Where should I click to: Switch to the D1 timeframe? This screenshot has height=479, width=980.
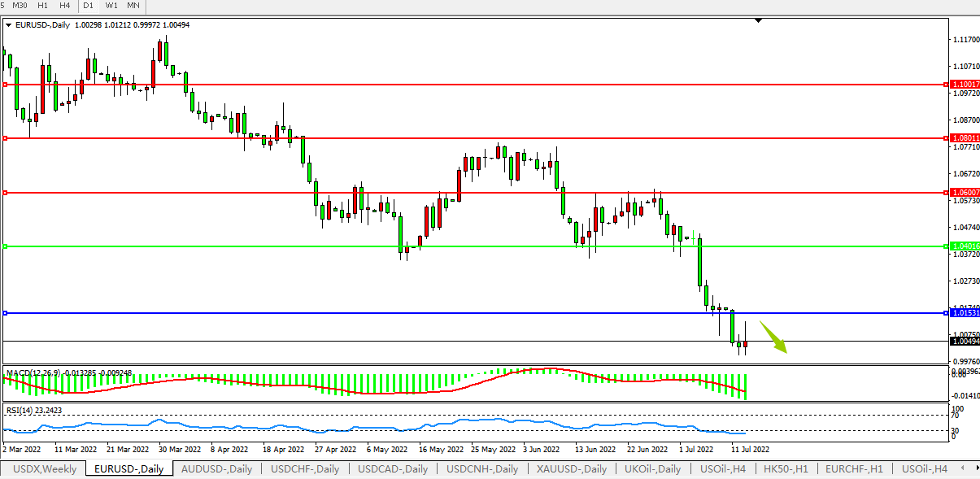click(88, 5)
